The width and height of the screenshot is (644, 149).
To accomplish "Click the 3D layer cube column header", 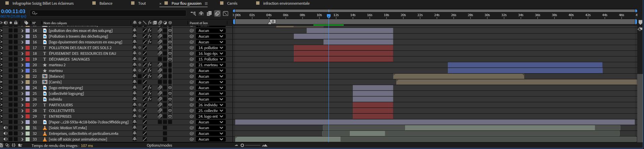I will pos(170,23).
